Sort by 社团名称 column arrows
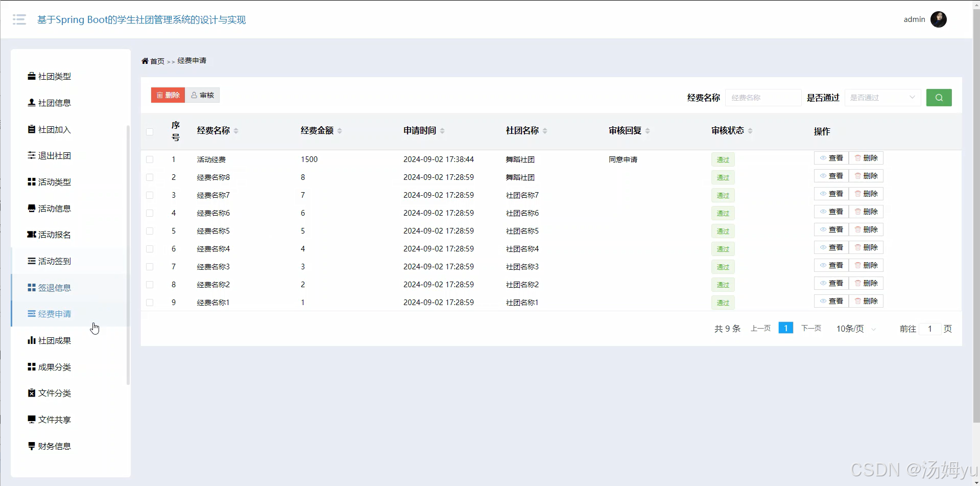This screenshot has width=980, height=486. [x=545, y=131]
